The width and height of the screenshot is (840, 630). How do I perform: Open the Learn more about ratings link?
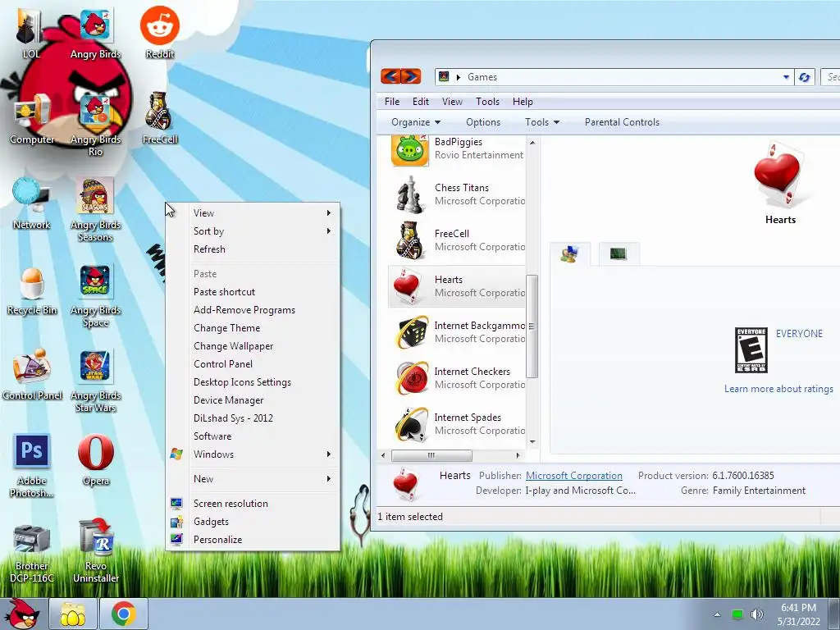pos(778,389)
